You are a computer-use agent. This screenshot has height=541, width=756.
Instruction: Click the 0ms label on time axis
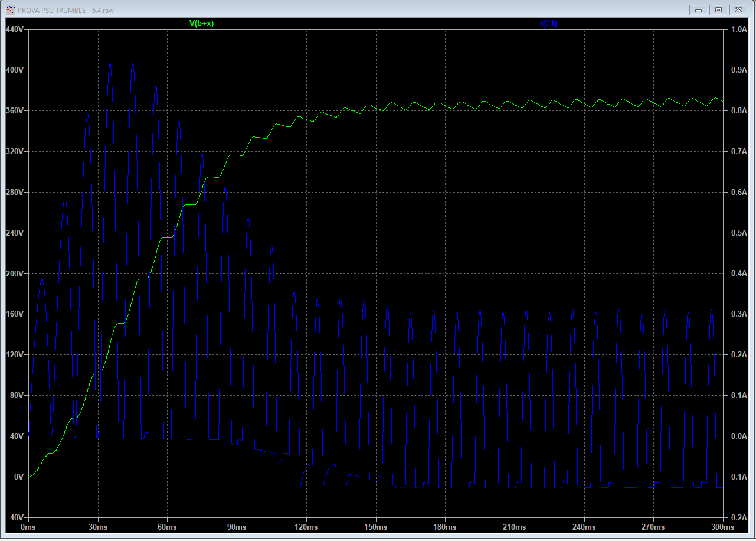pyautogui.click(x=28, y=526)
